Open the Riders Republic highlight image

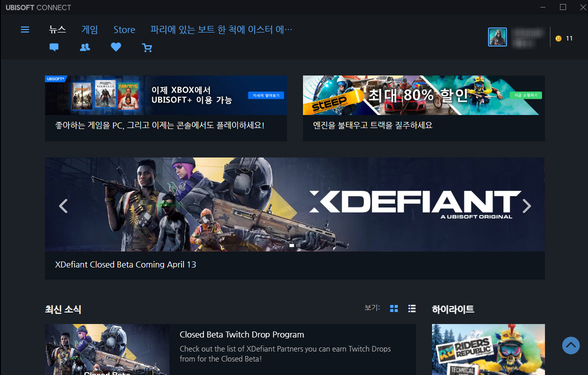click(488, 349)
